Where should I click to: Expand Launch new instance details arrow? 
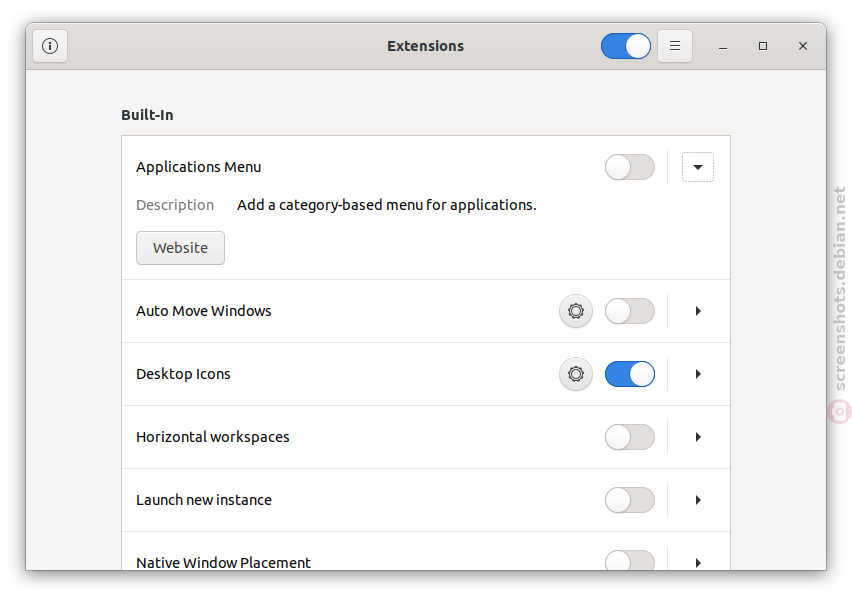(x=698, y=500)
